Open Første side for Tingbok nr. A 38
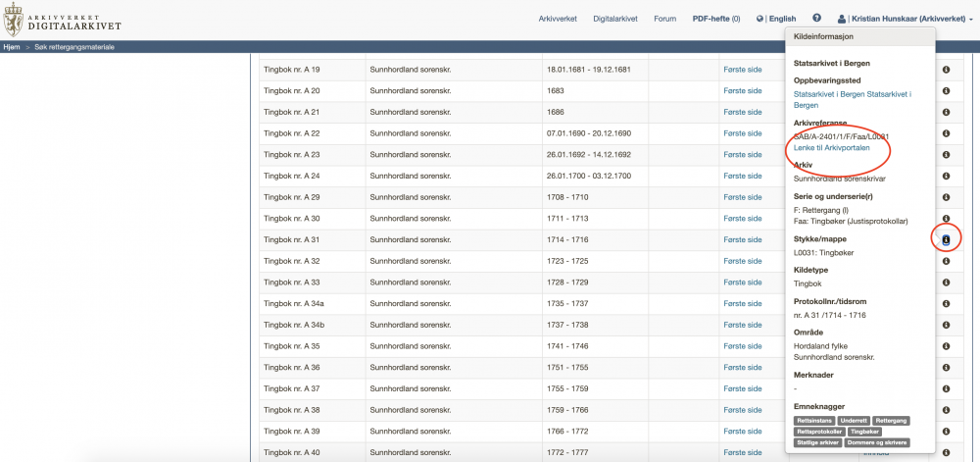The width and height of the screenshot is (980, 462). [x=743, y=409]
